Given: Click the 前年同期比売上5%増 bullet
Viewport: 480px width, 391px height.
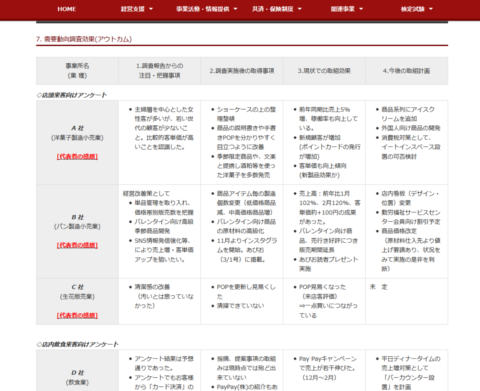Looking at the screenshot, I should (x=329, y=118).
